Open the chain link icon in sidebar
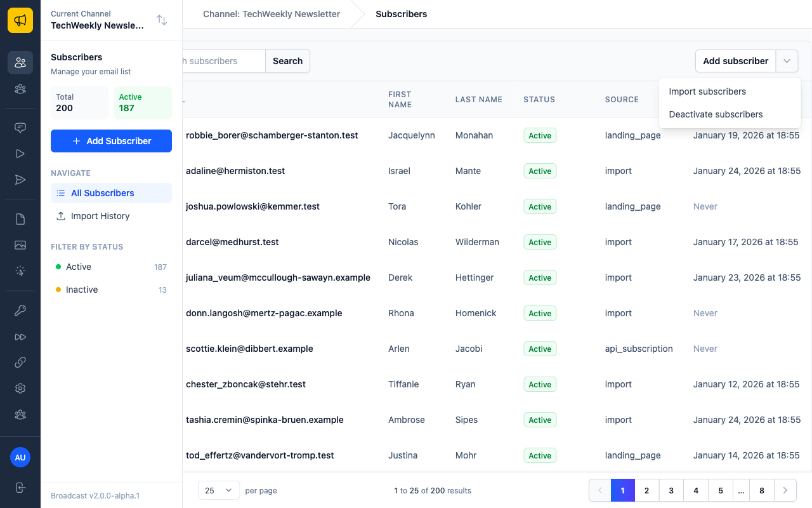This screenshot has width=812, height=508. (20, 363)
